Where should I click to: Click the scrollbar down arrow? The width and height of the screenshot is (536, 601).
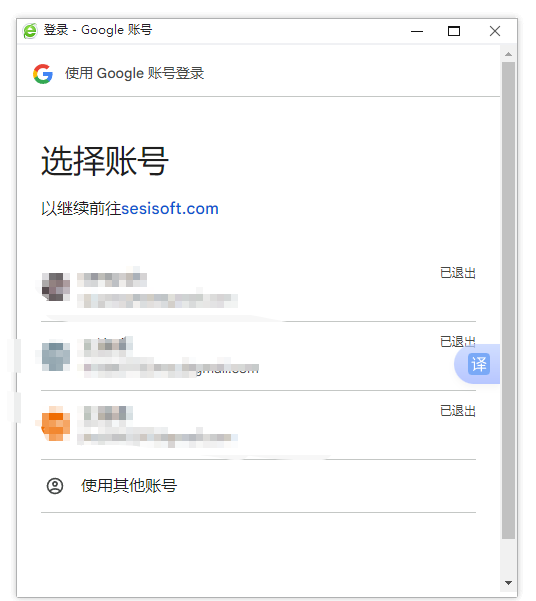[x=508, y=583]
